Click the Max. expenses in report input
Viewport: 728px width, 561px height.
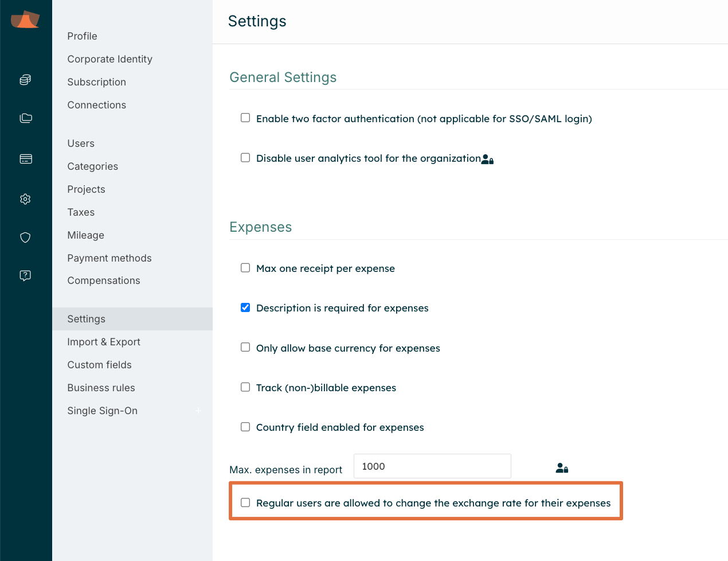(432, 466)
